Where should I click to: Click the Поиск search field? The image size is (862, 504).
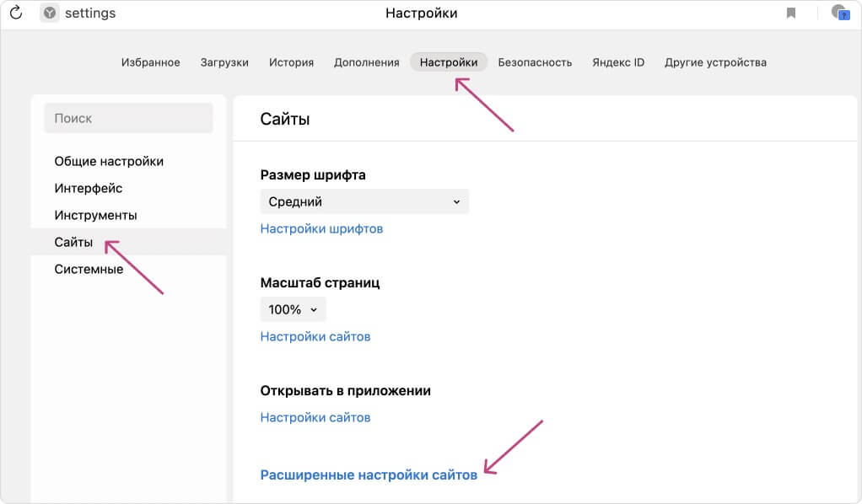127,118
